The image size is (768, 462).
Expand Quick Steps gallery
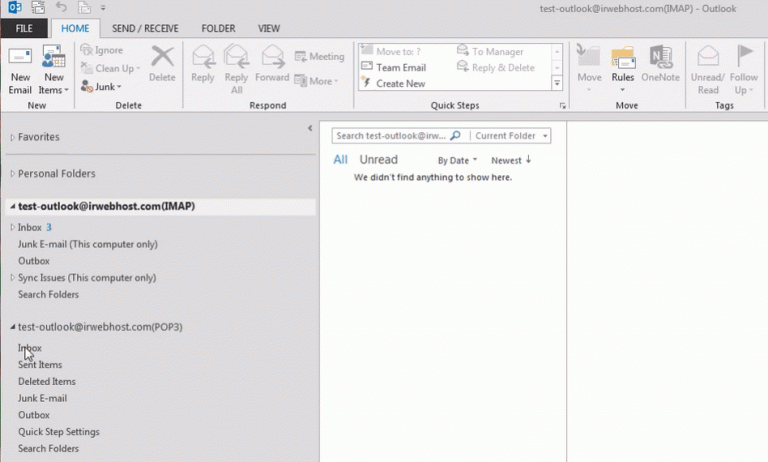coord(557,83)
